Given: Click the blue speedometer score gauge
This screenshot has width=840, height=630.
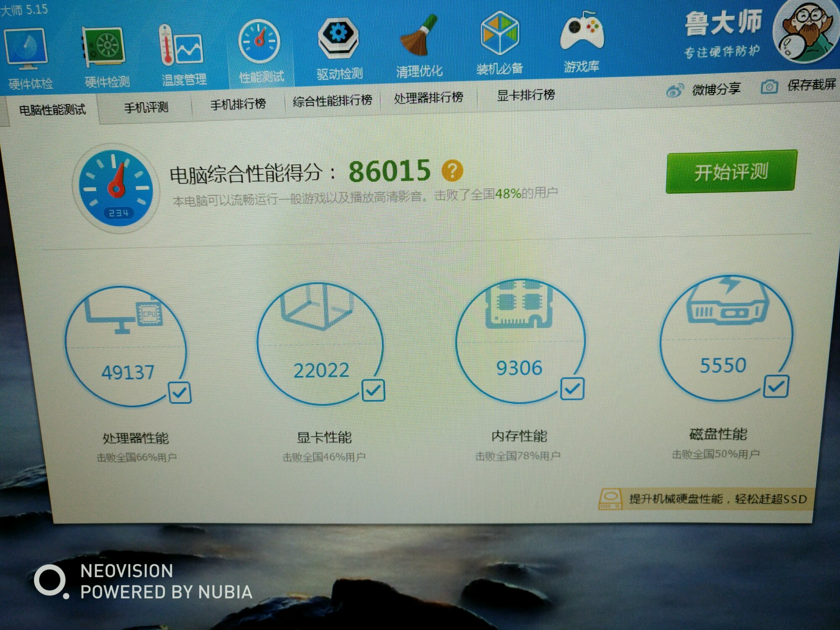Looking at the screenshot, I should [x=115, y=187].
